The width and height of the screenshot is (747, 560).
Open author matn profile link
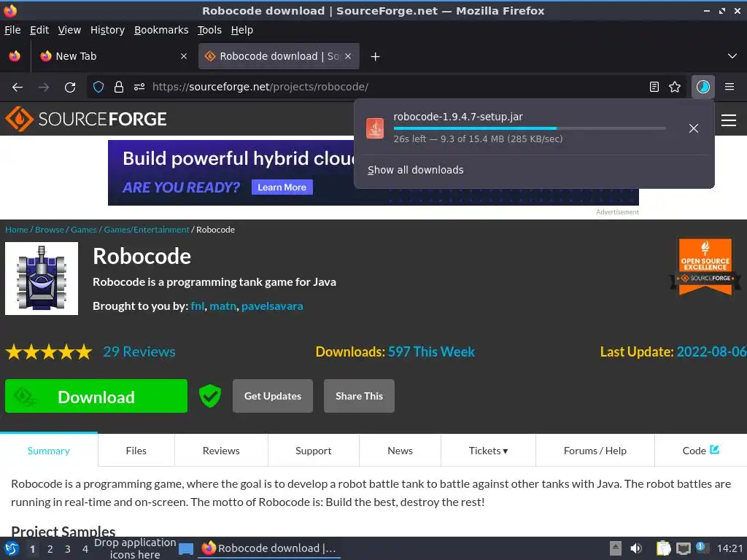tap(223, 306)
